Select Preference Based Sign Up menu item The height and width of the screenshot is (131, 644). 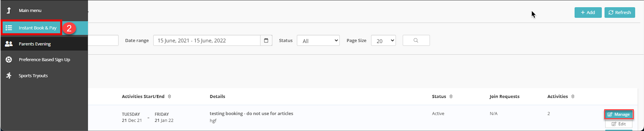click(x=44, y=60)
